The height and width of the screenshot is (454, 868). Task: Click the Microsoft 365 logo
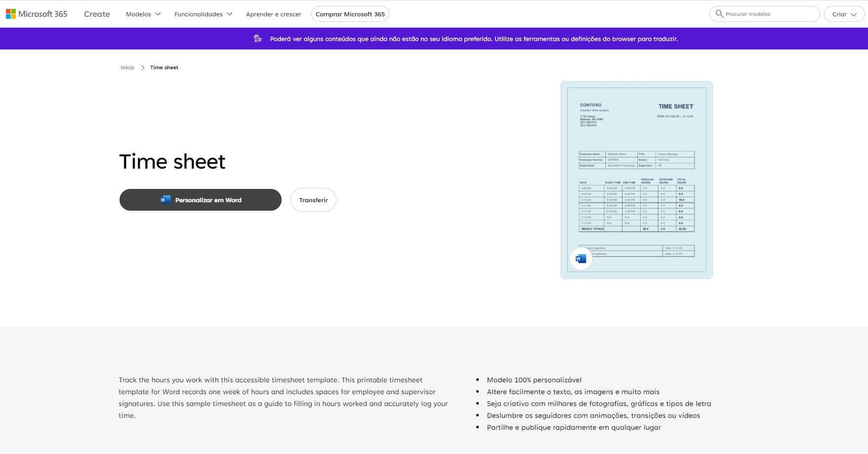click(37, 14)
